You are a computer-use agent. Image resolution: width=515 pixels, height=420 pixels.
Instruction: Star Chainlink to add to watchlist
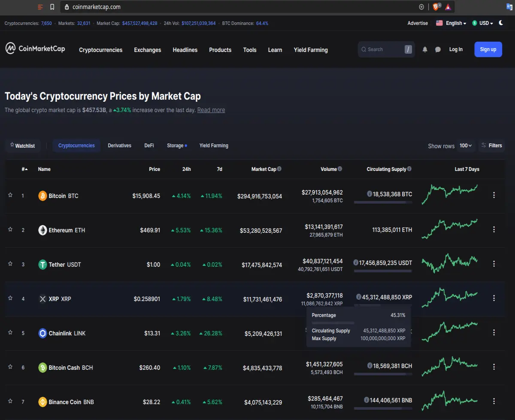coord(10,332)
